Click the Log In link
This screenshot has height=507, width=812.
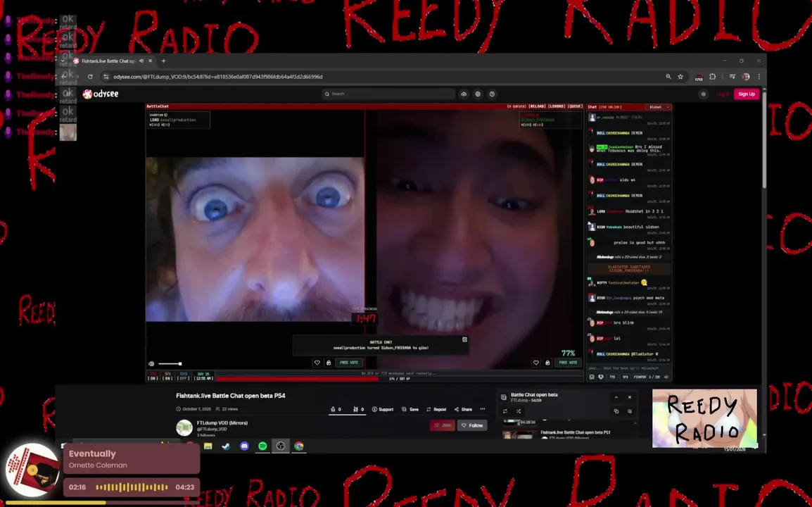(723, 94)
